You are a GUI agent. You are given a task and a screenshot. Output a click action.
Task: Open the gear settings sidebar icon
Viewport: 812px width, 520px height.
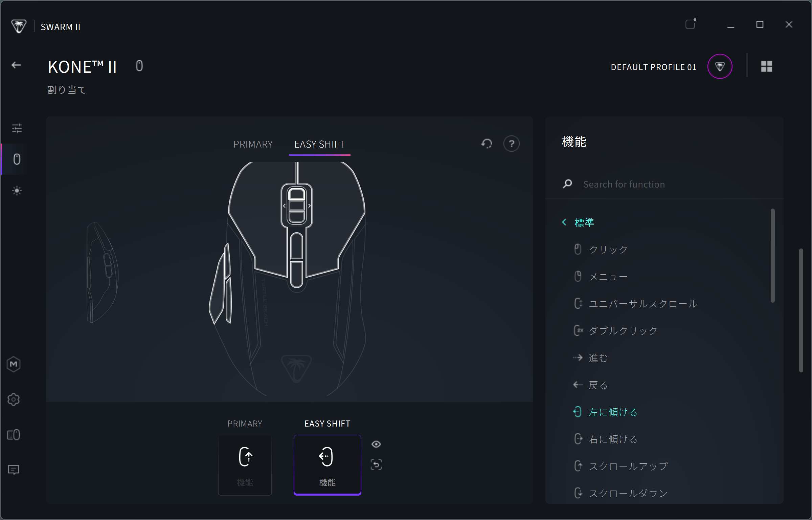tap(14, 399)
